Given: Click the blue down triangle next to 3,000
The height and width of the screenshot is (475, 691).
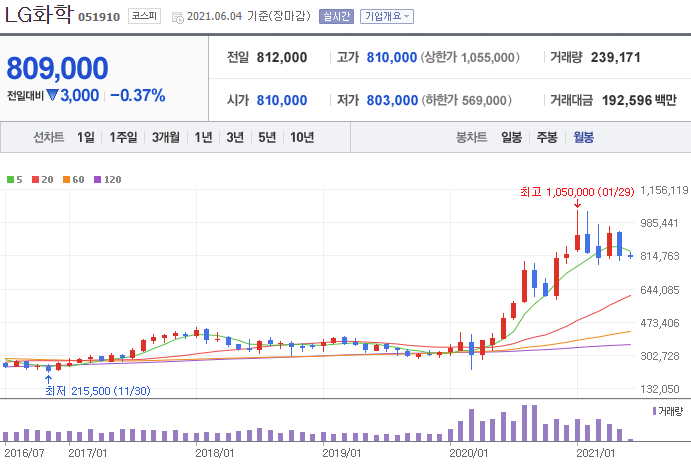Looking at the screenshot, I should 52,95.
